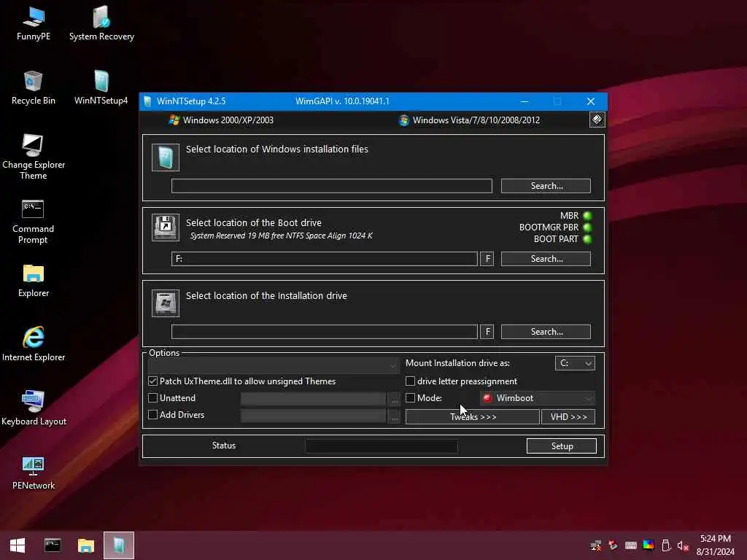Image resolution: width=747 pixels, height=560 pixels.
Task: Click the keyboard tray icon
Action: (x=631, y=545)
